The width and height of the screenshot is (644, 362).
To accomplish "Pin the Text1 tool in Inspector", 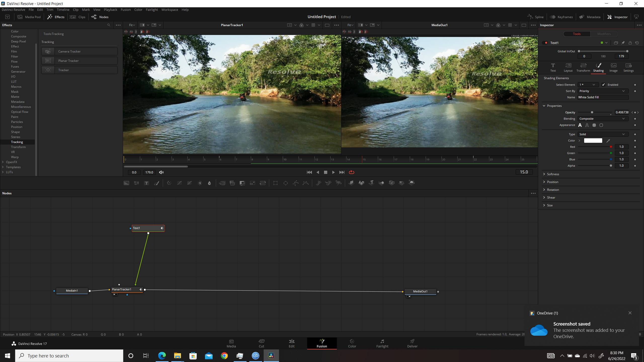I will point(623,43).
